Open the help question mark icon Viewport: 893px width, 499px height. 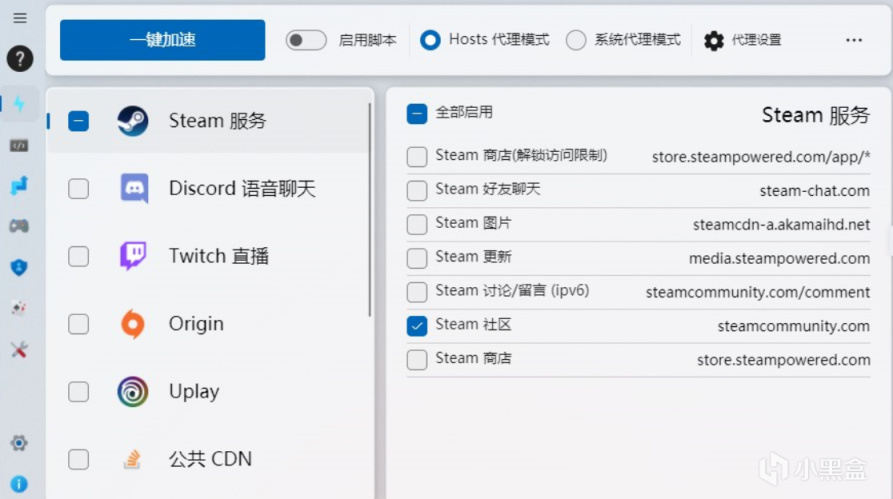click(x=20, y=58)
